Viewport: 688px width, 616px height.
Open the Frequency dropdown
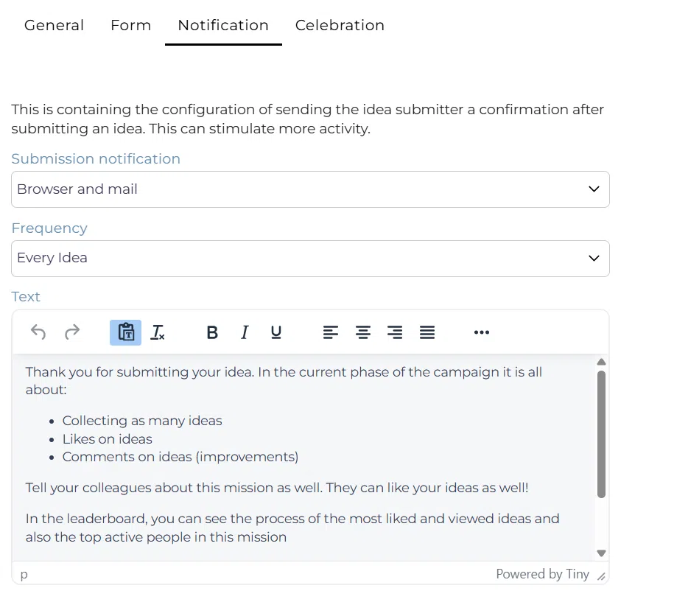click(310, 258)
